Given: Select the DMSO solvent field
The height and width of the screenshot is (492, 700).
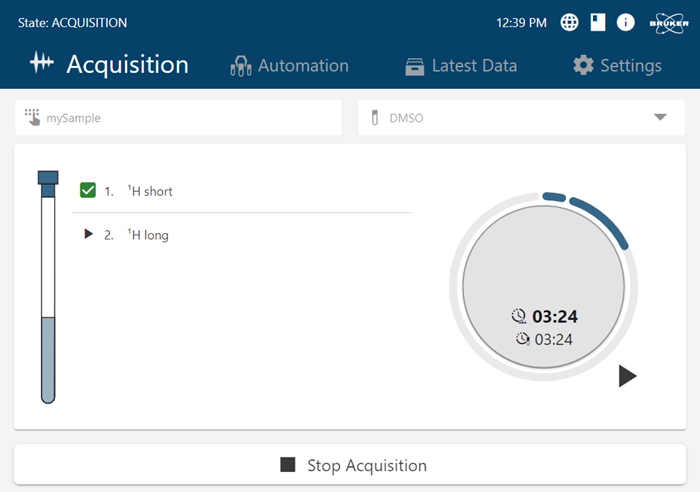Looking at the screenshot, I should 500,118.
